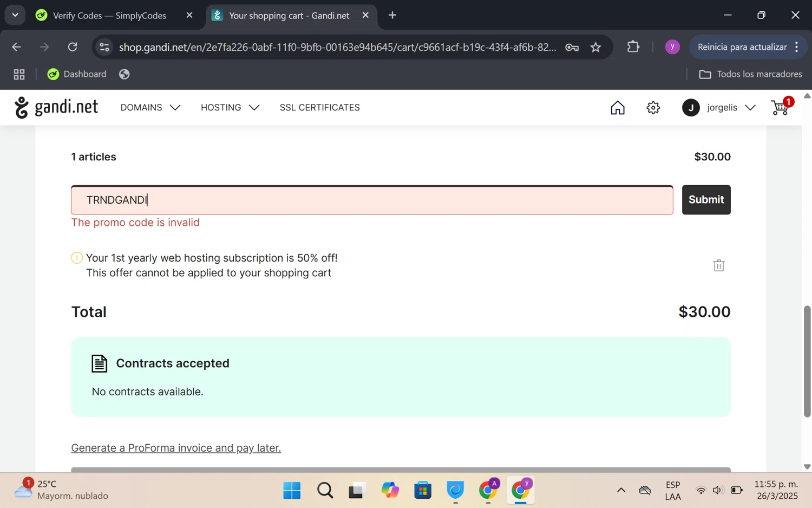The height and width of the screenshot is (508, 812).
Task: Click Reinicia para actualizar button
Action: pos(742,47)
